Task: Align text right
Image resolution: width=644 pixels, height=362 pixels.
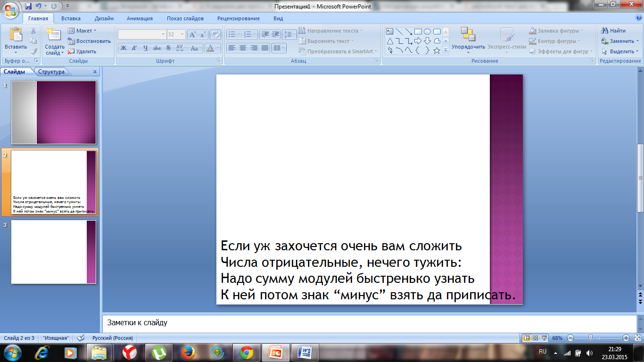Action: coord(254,48)
